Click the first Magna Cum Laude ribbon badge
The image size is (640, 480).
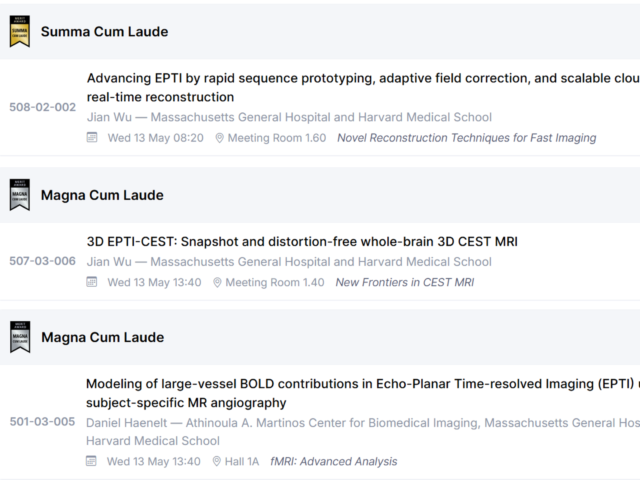(20, 195)
